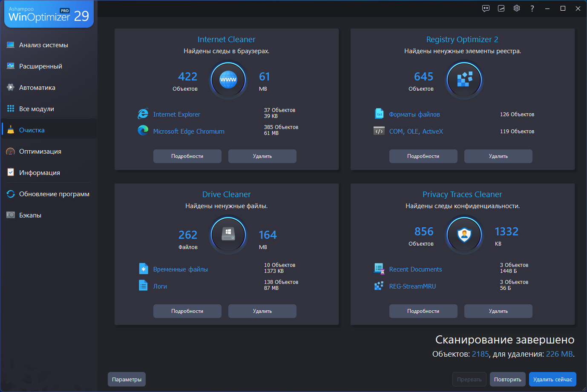Open help question mark icon
587x392 pixels.
pos(532,9)
